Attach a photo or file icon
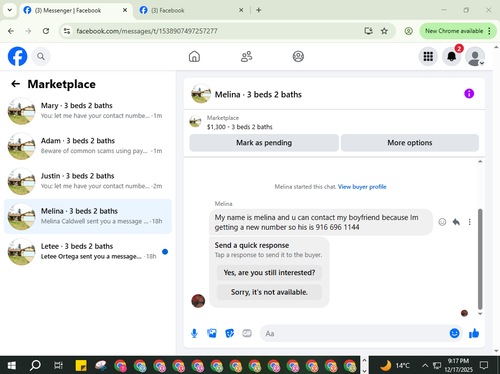 pos(212,333)
